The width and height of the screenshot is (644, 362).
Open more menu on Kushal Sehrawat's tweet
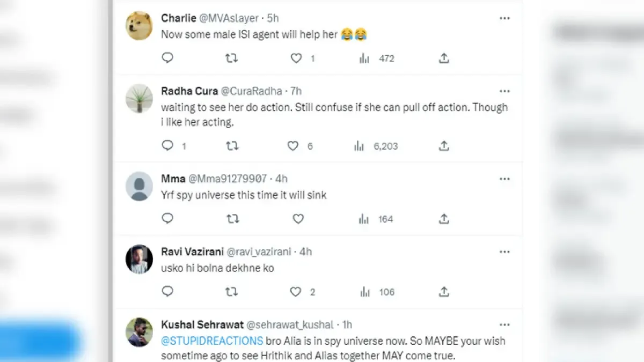point(504,324)
